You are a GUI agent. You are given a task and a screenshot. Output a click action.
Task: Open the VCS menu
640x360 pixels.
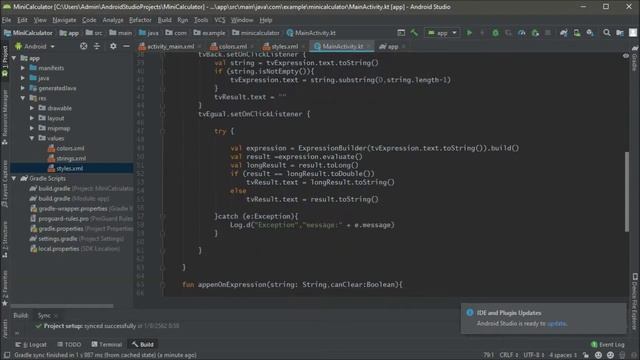point(220,20)
